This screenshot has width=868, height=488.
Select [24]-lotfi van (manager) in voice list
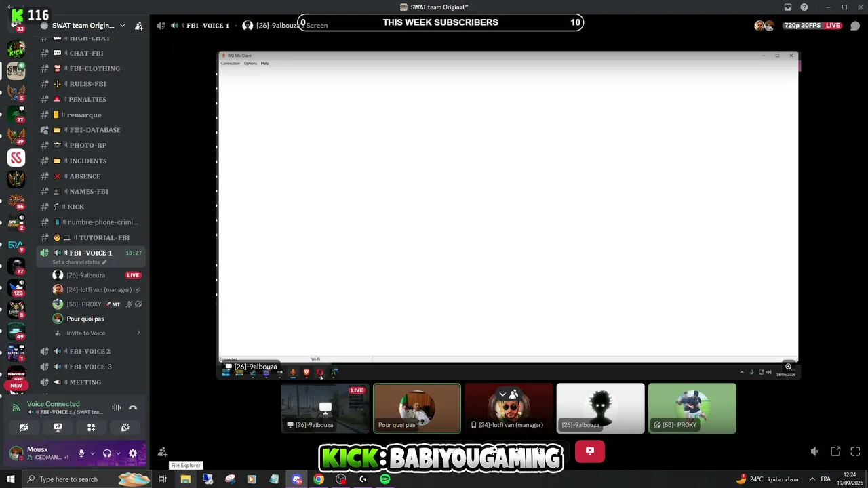(98, 290)
